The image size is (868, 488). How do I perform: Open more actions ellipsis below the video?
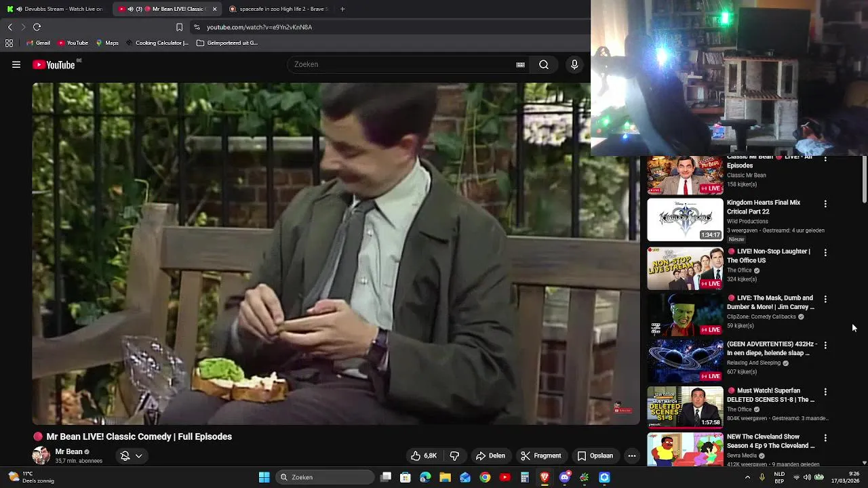631,455
